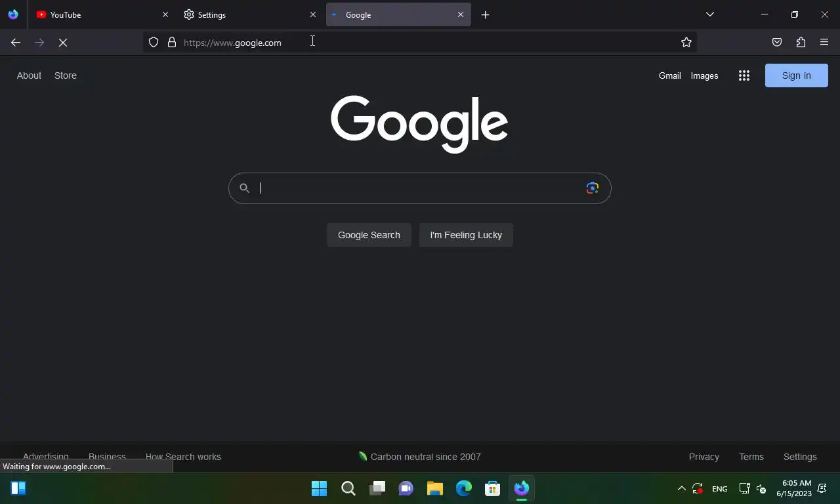Image resolution: width=840 pixels, height=504 pixels.
Task: Switch to the YouTube tab
Action: coord(103,14)
